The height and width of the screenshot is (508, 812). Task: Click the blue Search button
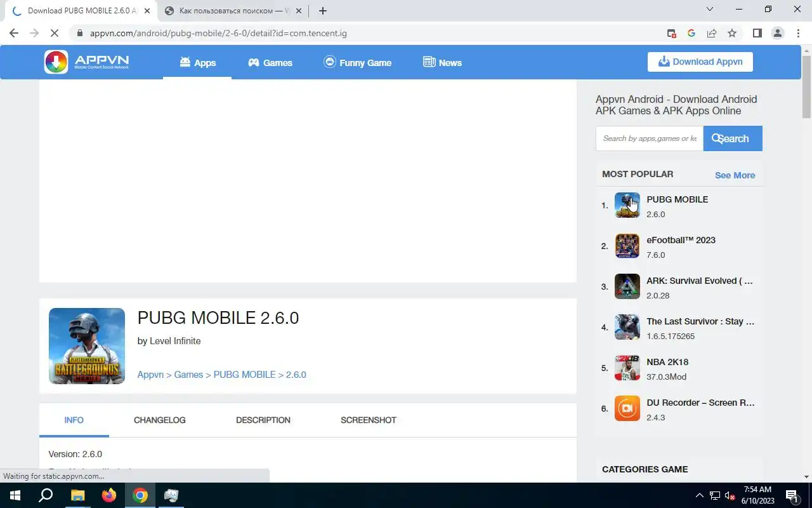coord(733,138)
